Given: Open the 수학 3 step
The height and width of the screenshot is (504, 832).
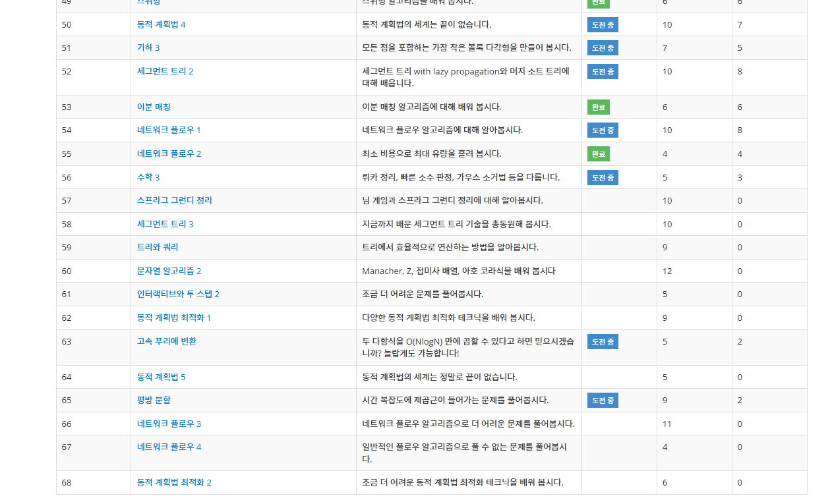Looking at the screenshot, I should click(148, 177).
